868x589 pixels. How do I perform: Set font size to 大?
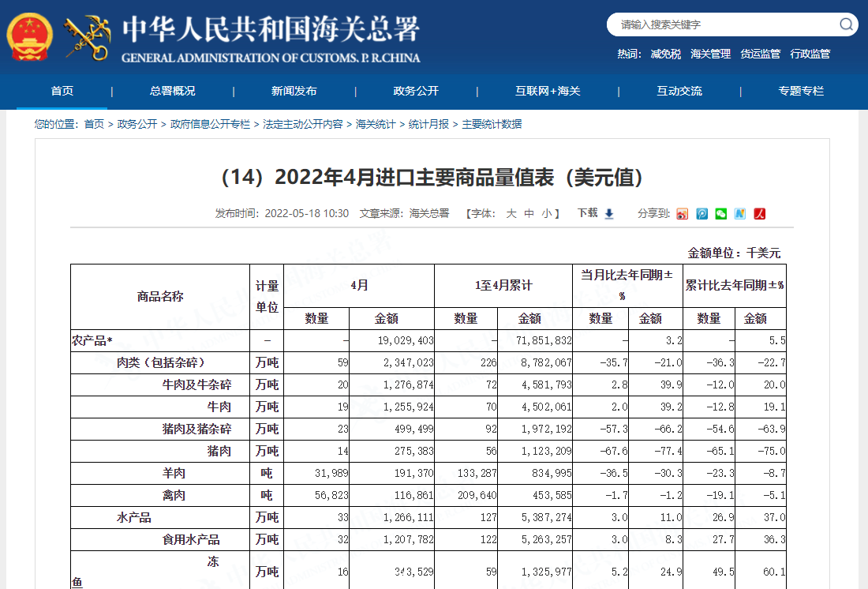(x=511, y=214)
